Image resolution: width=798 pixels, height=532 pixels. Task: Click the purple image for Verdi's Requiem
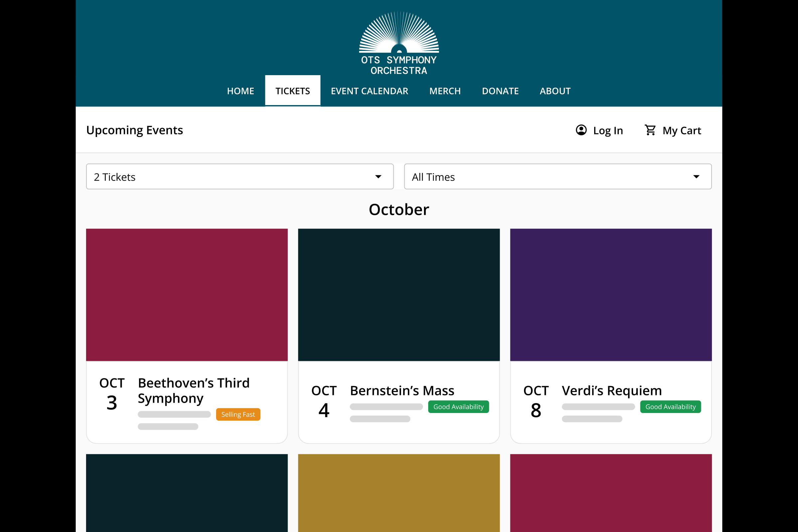point(611,295)
